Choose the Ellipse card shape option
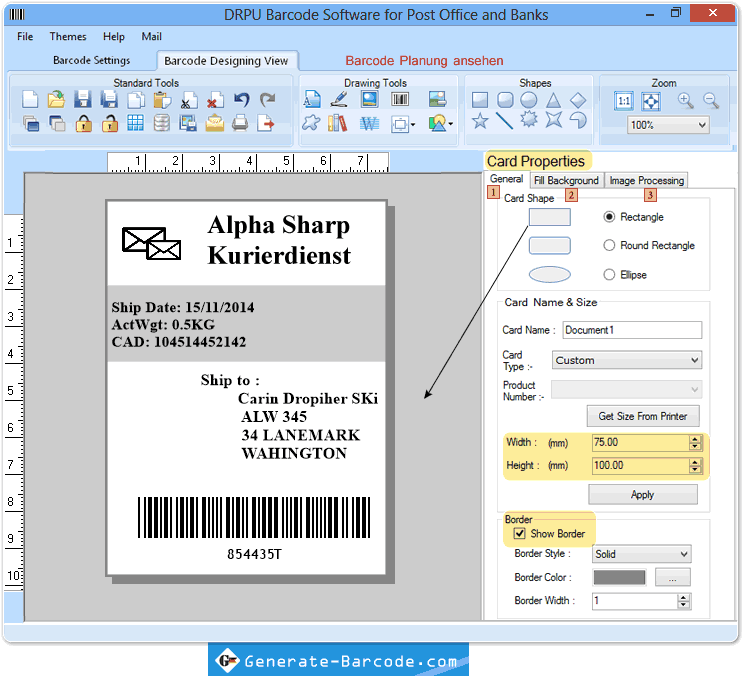The image size is (744, 676). [x=609, y=275]
